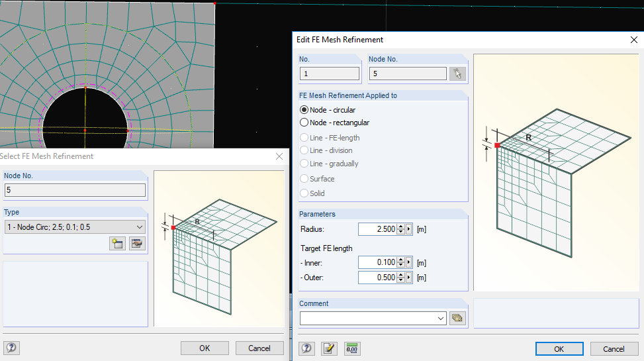Click the Node No. field in Edit dialog
Screen dimensions: 644x361
408,74
